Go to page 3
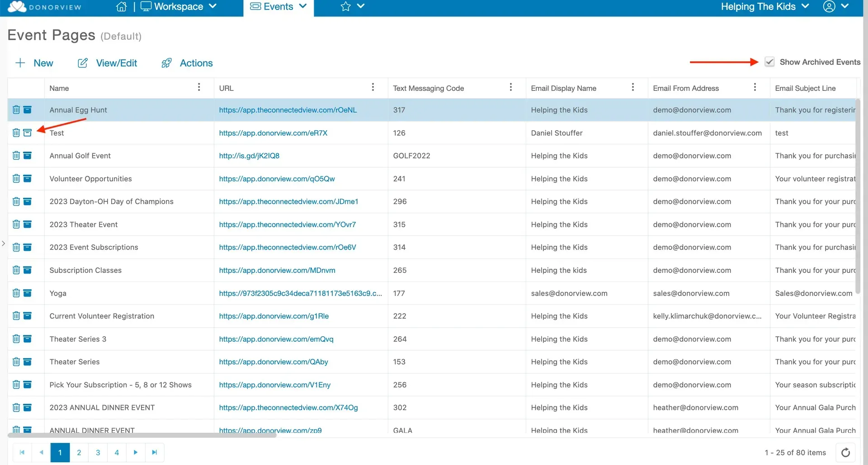The width and height of the screenshot is (868, 465). tap(98, 452)
